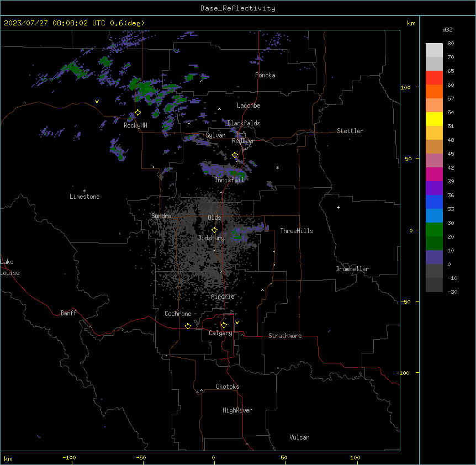Click the HighRiver label
This screenshot has height=465, width=476.
click(x=237, y=410)
